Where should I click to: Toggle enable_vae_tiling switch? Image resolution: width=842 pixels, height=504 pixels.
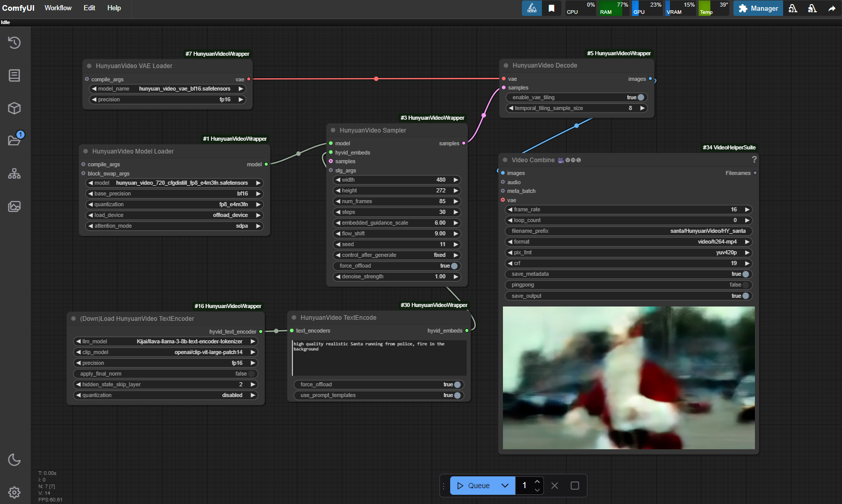point(641,97)
